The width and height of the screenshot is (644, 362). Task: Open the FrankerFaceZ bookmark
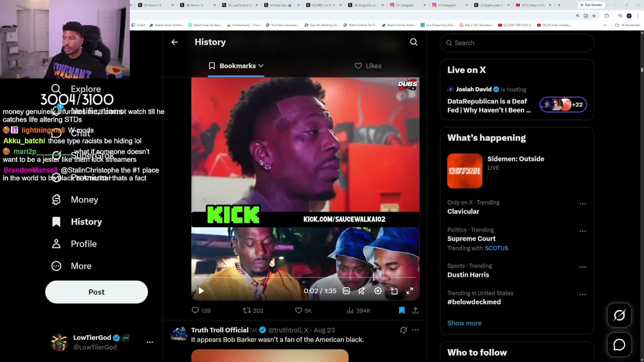[x=244, y=25]
